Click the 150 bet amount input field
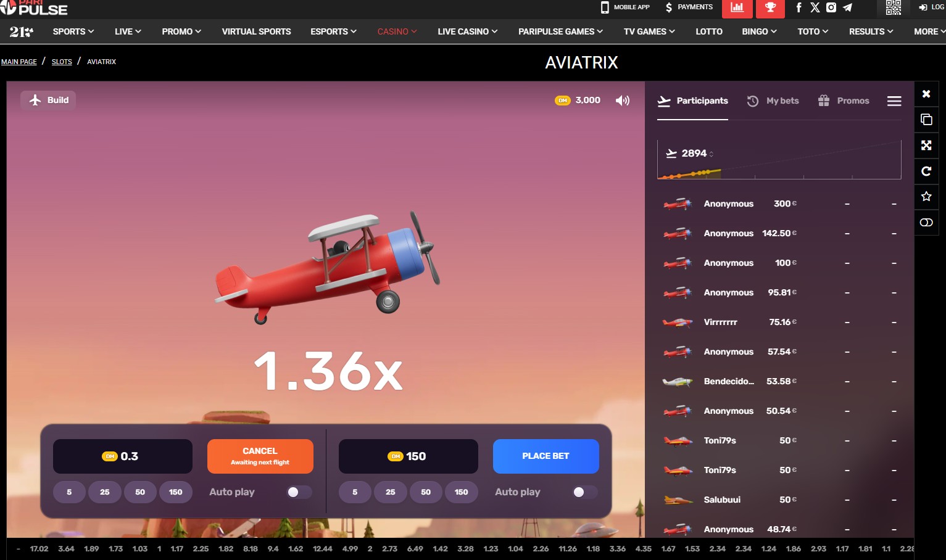 click(408, 456)
